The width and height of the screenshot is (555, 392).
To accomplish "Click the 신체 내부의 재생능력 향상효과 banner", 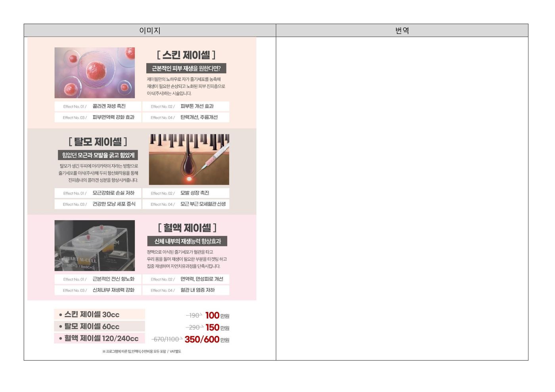I will pos(188,241).
